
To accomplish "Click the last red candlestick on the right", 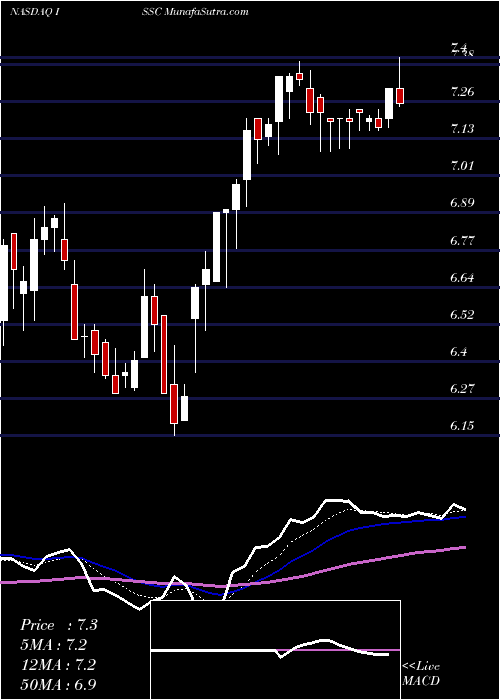I will 400,96.
